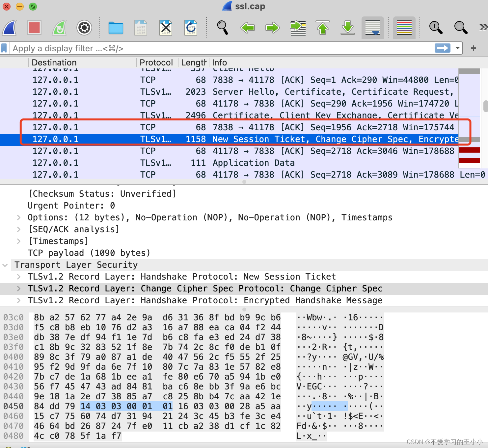This screenshot has width=488, height=448.
Task: Toggle packet list colorization
Action: tap(404, 28)
